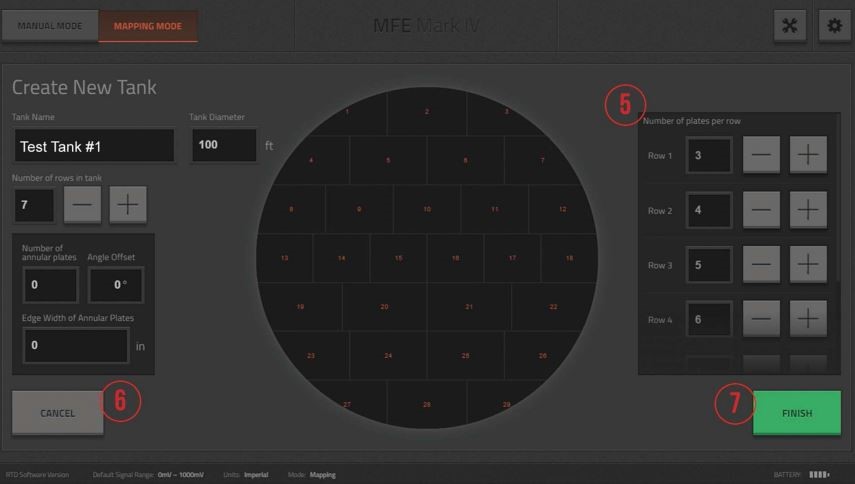Click Edge Width of Annular Plates field

[76, 345]
